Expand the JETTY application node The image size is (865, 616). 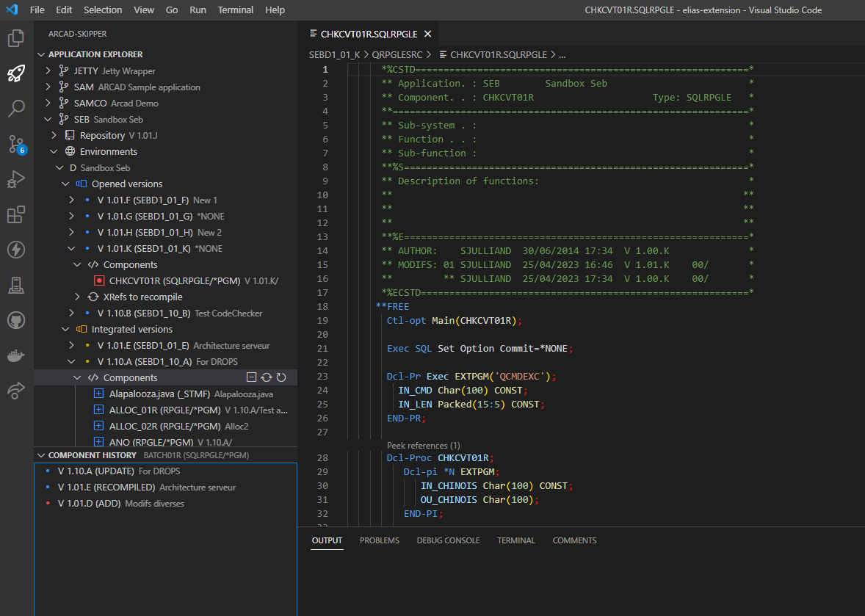[48, 71]
